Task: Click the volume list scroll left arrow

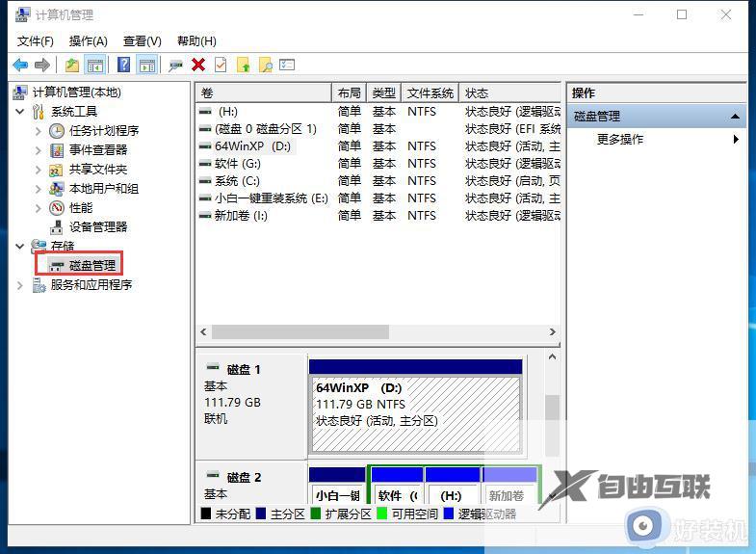Action: point(203,331)
